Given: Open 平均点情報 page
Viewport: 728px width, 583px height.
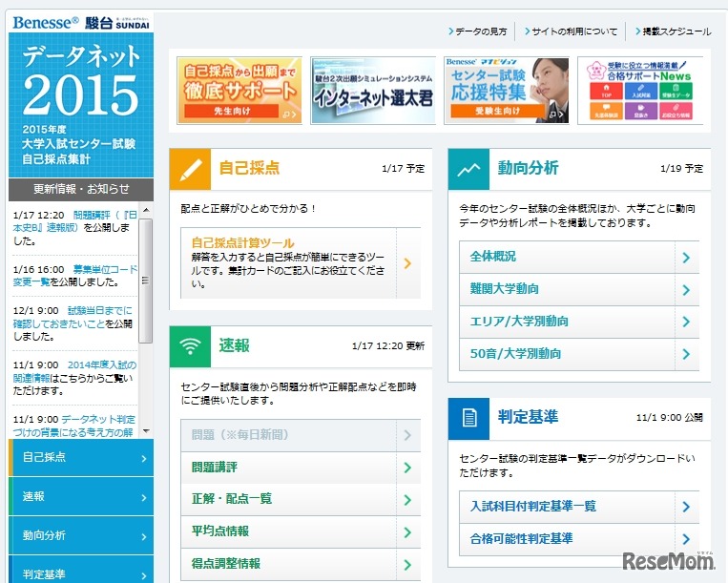Looking at the screenshot, I should (x=301, y=531).
